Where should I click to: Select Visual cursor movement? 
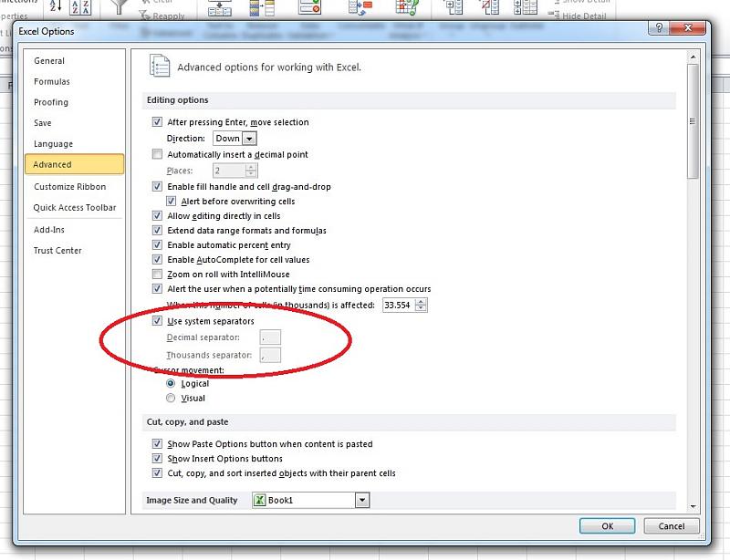[171, 398]
